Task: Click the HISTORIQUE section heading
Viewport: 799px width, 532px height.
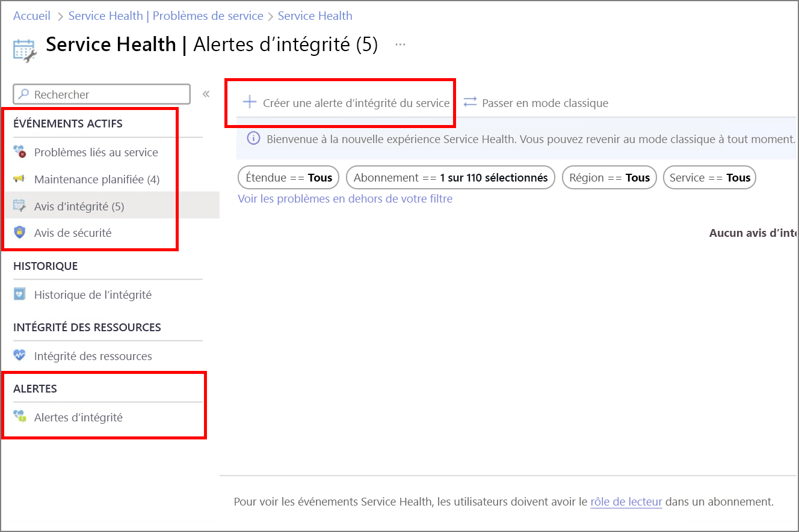Action: (46, 266)
